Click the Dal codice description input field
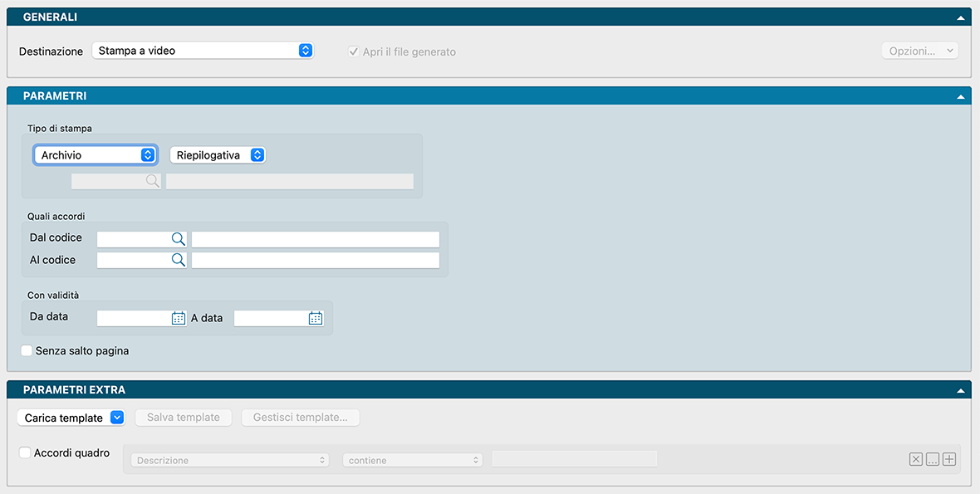The width and height of the screenshot is (980, 494). tap(315, 239)
